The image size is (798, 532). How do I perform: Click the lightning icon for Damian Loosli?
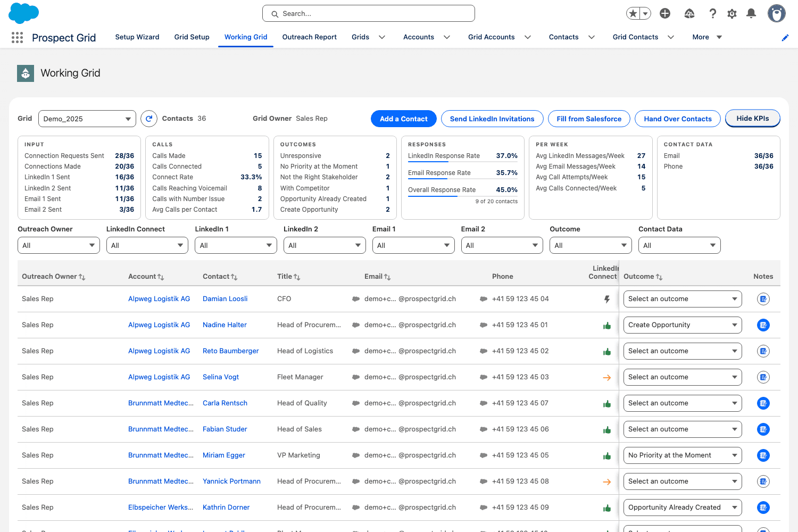607,299
